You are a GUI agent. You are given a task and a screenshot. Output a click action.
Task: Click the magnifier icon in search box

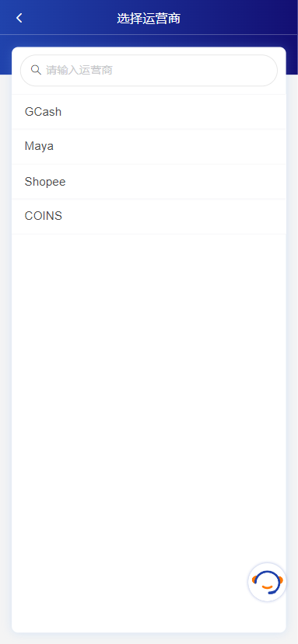36,70
